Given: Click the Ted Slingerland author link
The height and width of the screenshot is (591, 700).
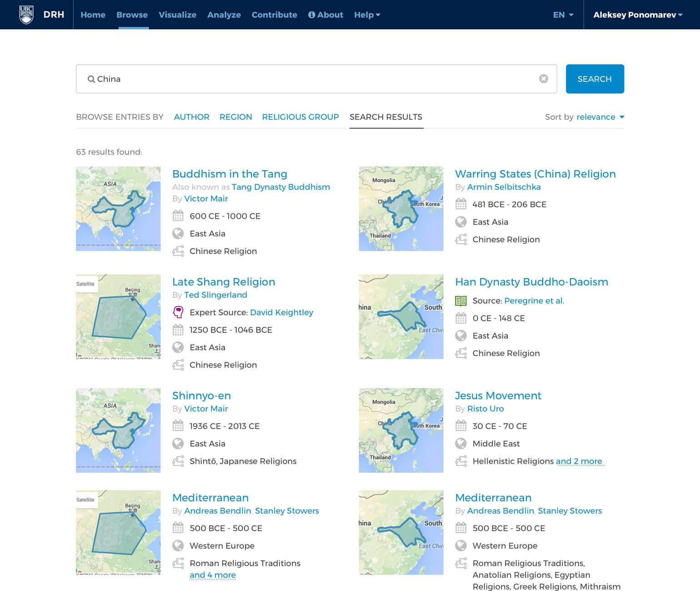Looking at the screenshot, I should 216,295.
